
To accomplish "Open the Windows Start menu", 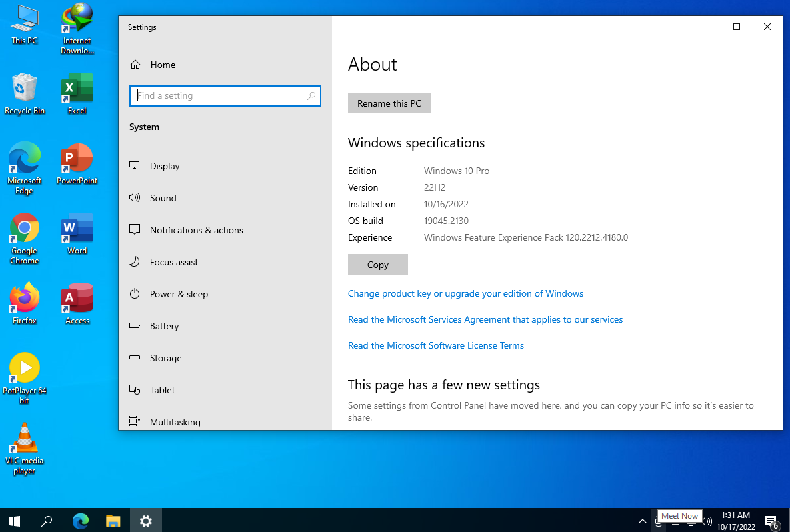I will pos(15,521).
